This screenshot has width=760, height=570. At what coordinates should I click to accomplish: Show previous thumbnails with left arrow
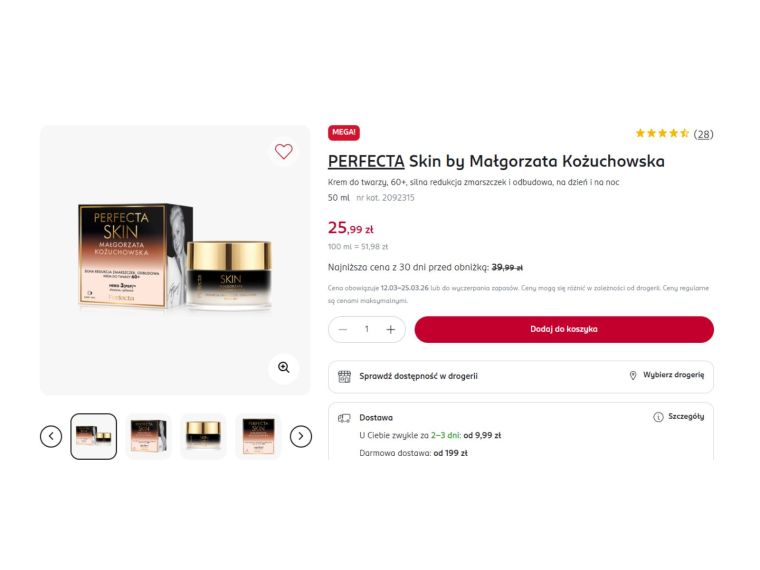click(51, 436)
